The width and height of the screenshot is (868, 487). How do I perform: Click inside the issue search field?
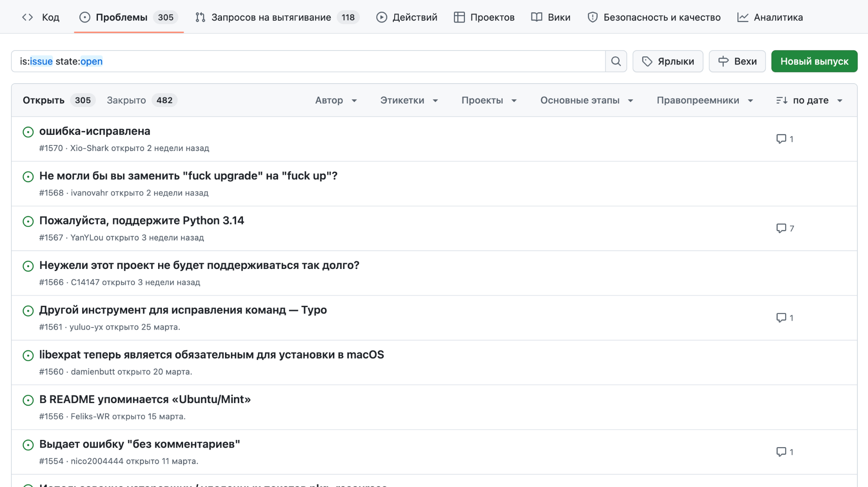(297, 61)
